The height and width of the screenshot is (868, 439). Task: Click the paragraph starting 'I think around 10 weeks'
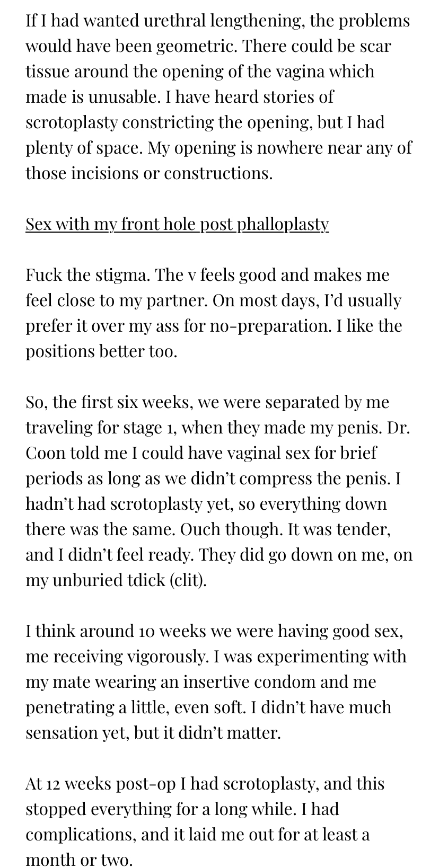(216, 682)
